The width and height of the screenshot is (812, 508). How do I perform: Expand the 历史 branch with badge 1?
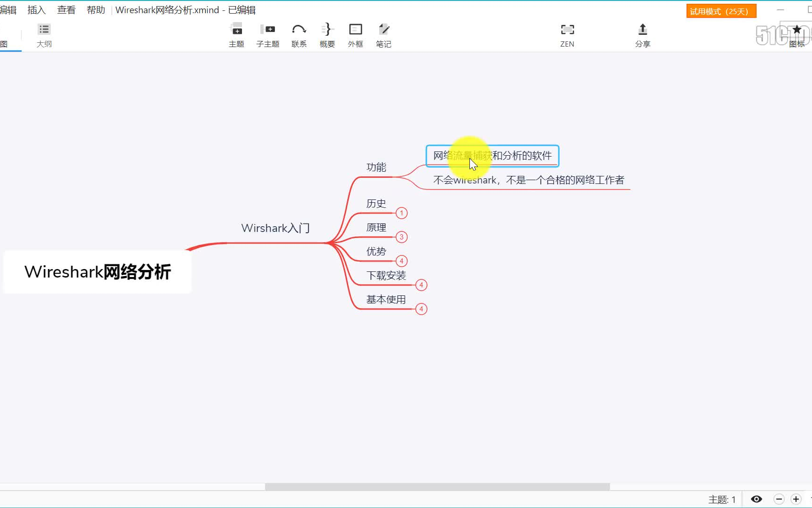[x=401, y=213]
